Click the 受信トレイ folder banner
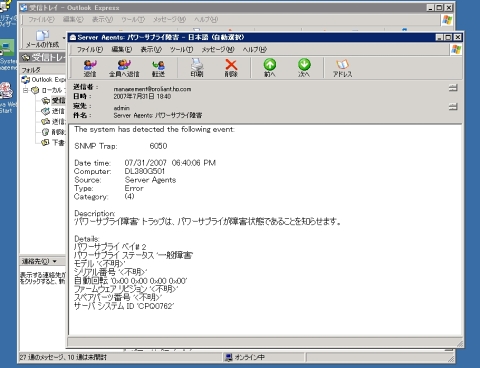This screenshot has height=368, width=480. tap(43, 58)
